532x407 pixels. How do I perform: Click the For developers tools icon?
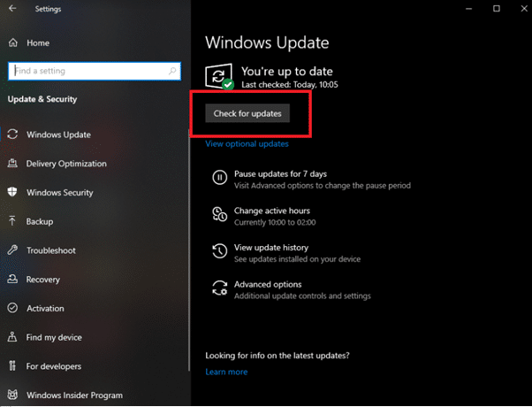(x=12, y=366)
